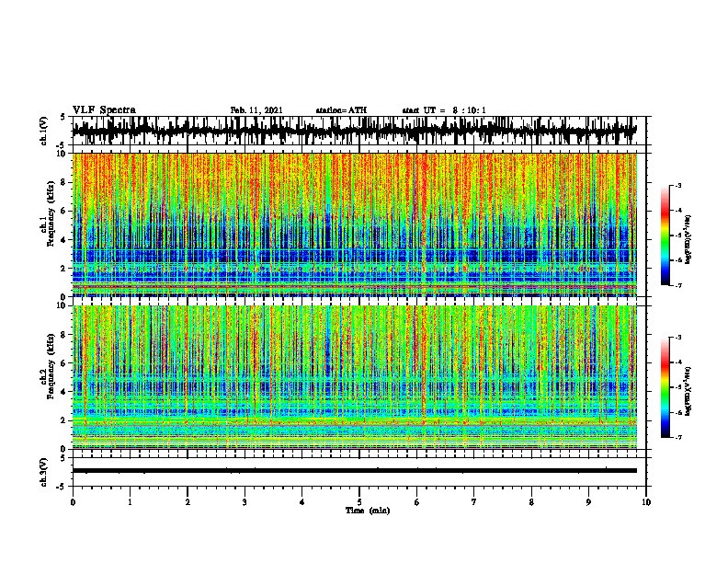The image size is (728, 563).
Task: Click the "ch.1 Frequency (kHz)" axis label
Action: [x=47, y=213]
